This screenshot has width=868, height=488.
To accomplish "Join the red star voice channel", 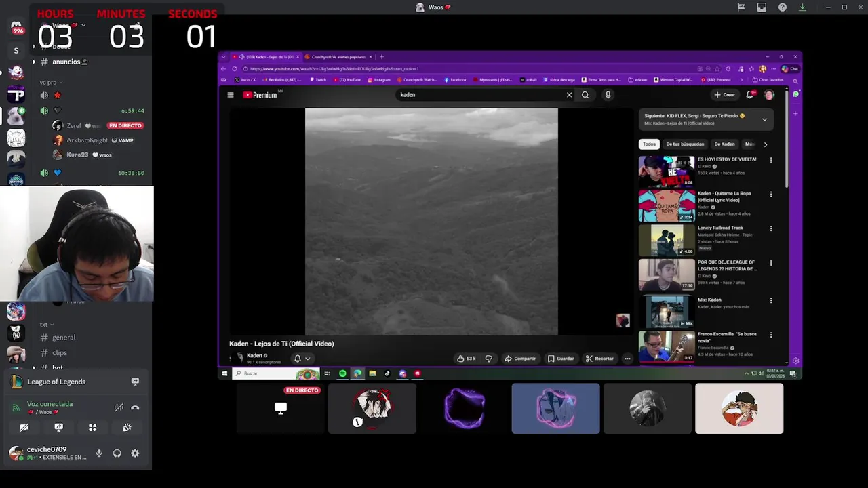I will point(57,96).
